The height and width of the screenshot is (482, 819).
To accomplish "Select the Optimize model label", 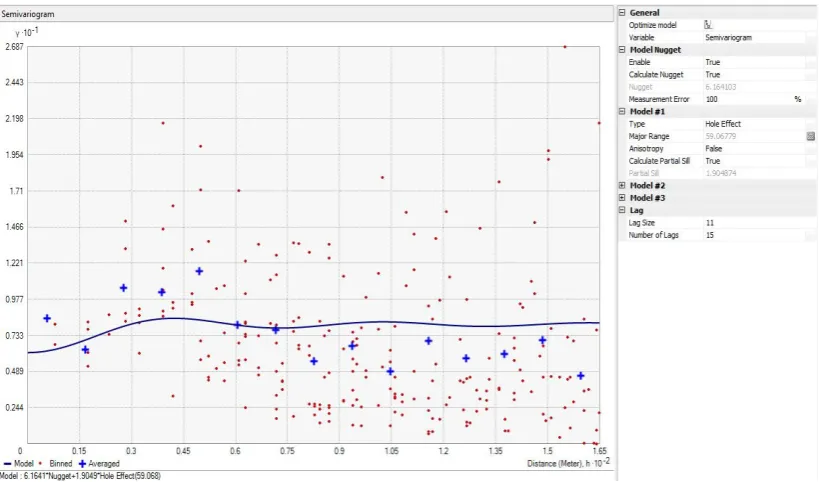I will [652, 25].
